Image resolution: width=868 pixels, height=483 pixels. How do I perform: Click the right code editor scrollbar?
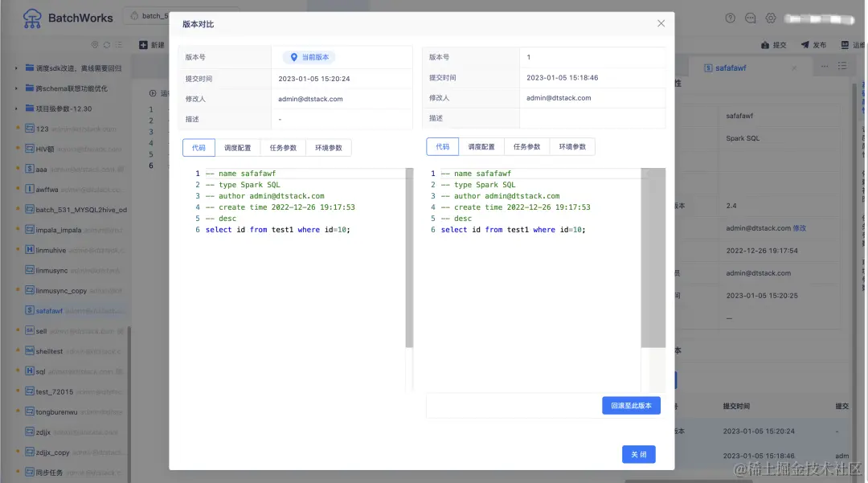pos(653,258)
